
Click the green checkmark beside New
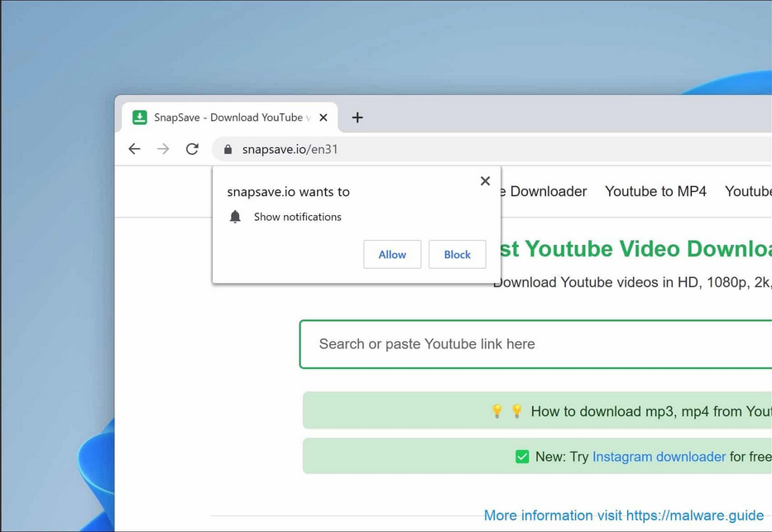coord(522,457)
